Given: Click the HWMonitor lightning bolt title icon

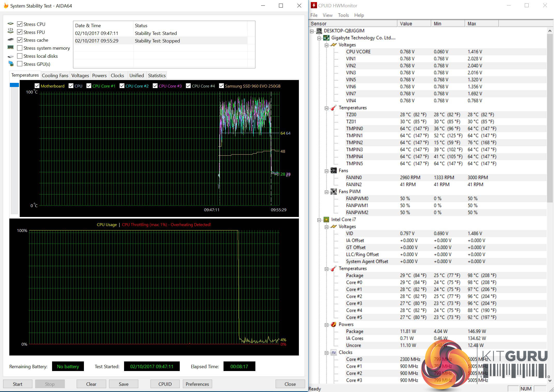Looking at the screenshot, I should click(314, 5).
